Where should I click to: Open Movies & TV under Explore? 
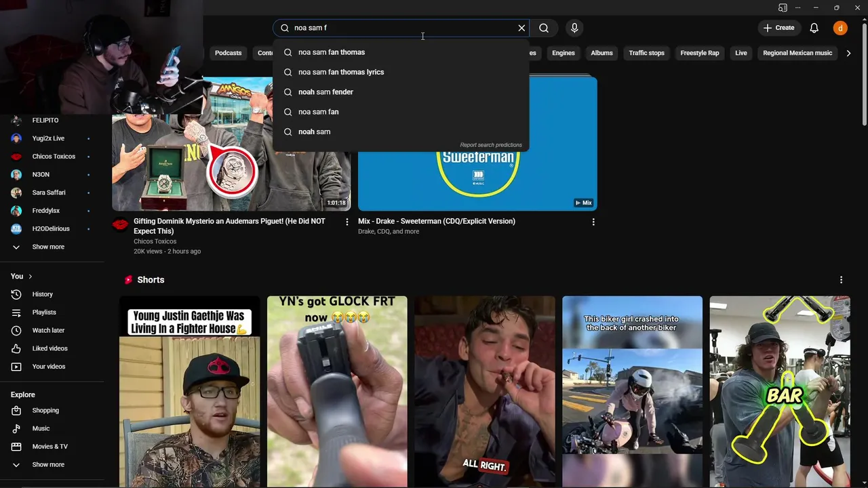(52, 447)
